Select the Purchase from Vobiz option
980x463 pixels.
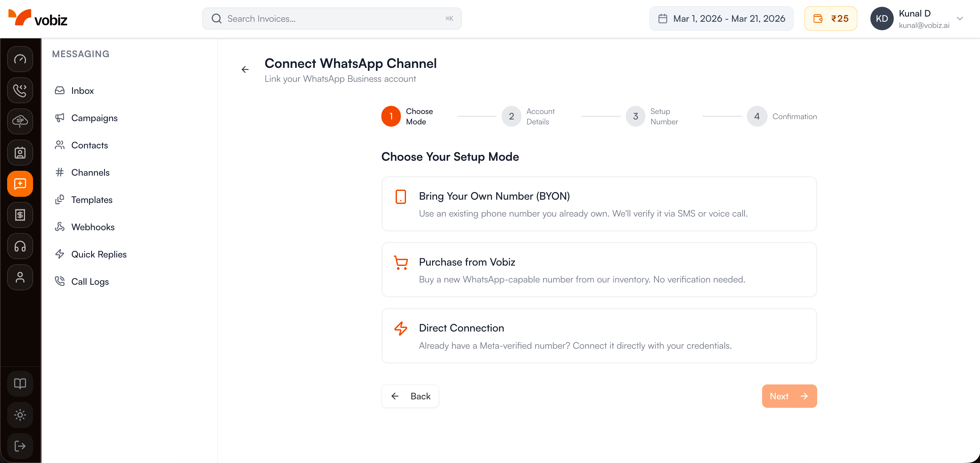click(599, 270)
